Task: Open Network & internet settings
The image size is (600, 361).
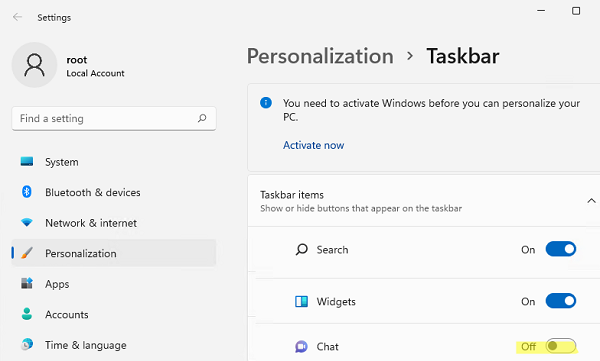Action: (x=114, y=223)
